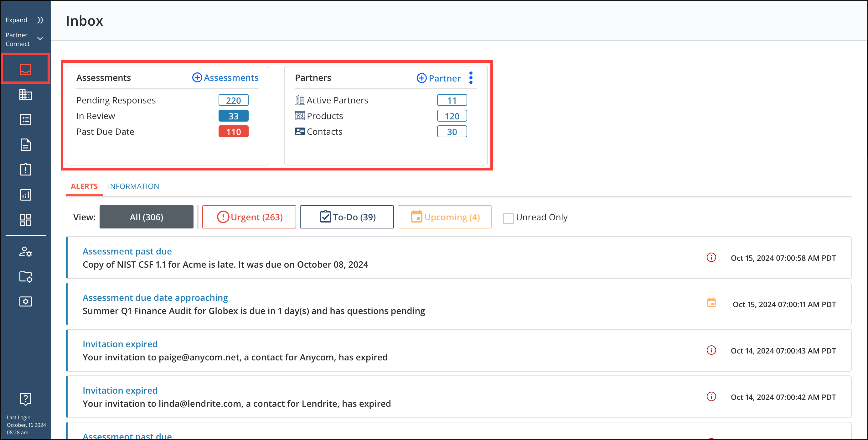Open the user settings sidebar icon

tap(26, 252)
